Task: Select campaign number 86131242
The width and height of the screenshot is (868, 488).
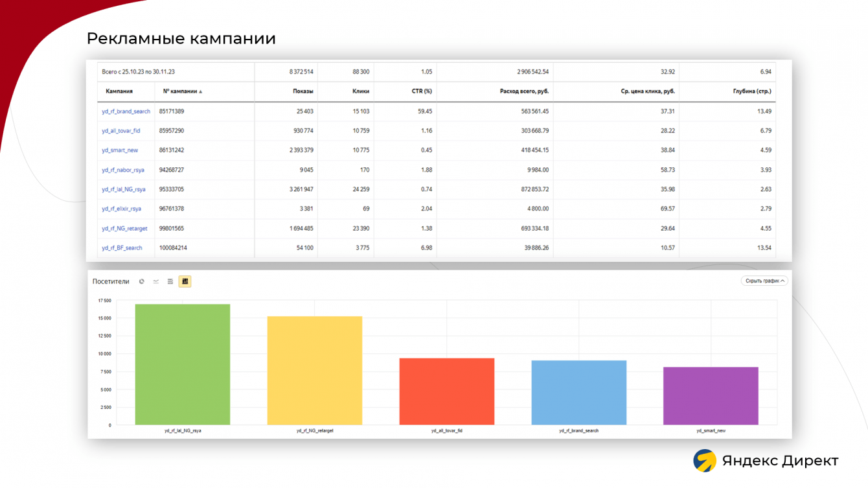Action: [172, 150]
